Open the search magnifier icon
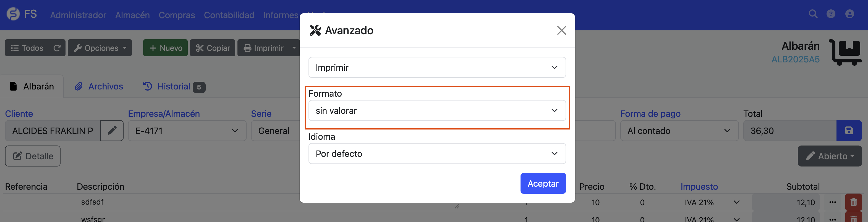 tap(813, 14)
